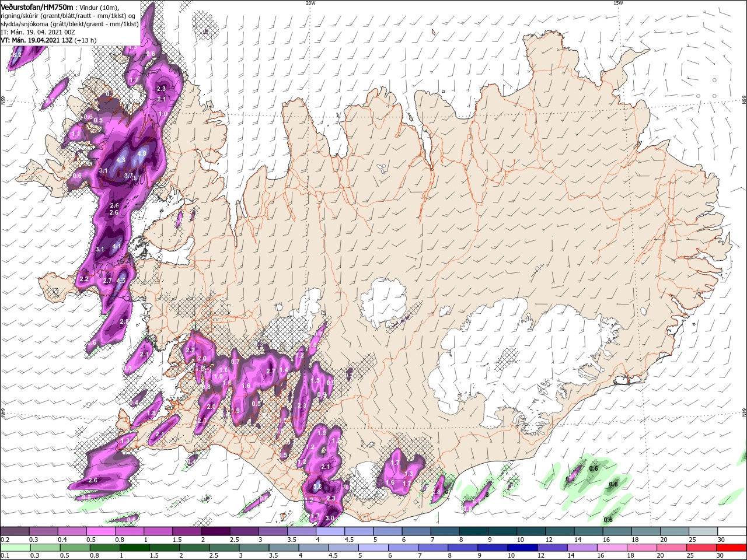The height and width of the screenshot is (560, 747).
Task: Click the 15W longitude label
Action: [x=617, y=3]
